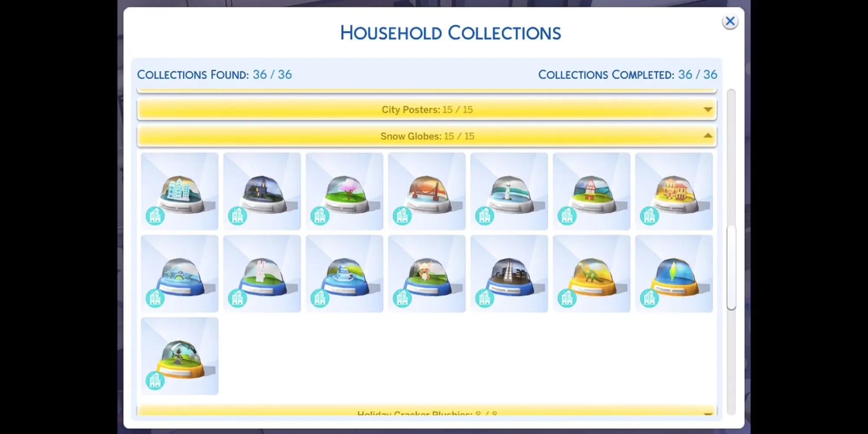Choose the teacup fountain snow globe
This screenshot has height=434, width=868.
(344, 273)
